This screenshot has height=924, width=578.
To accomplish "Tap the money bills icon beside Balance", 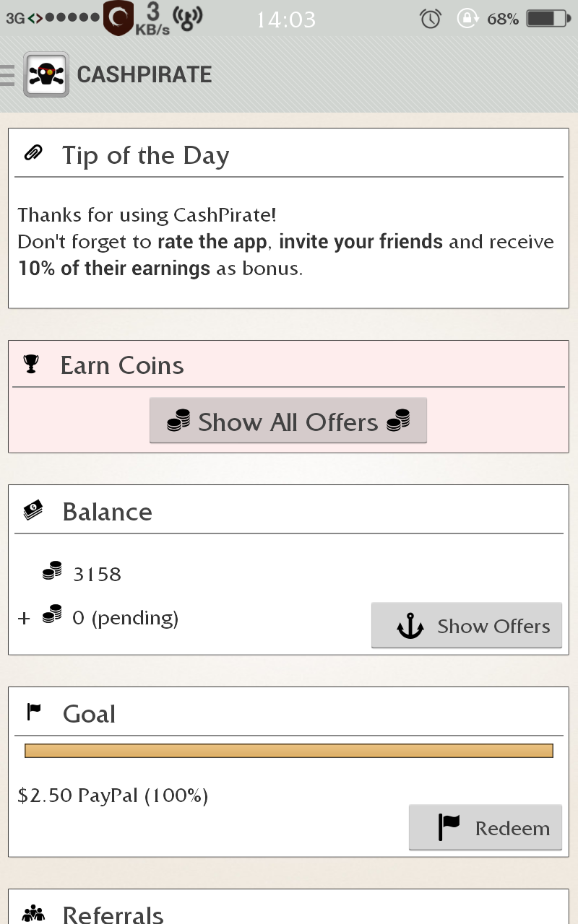I will 33,510.
